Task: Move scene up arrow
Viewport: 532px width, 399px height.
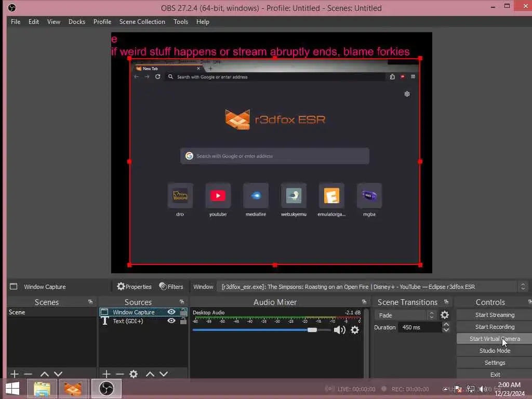Action: 45,374
